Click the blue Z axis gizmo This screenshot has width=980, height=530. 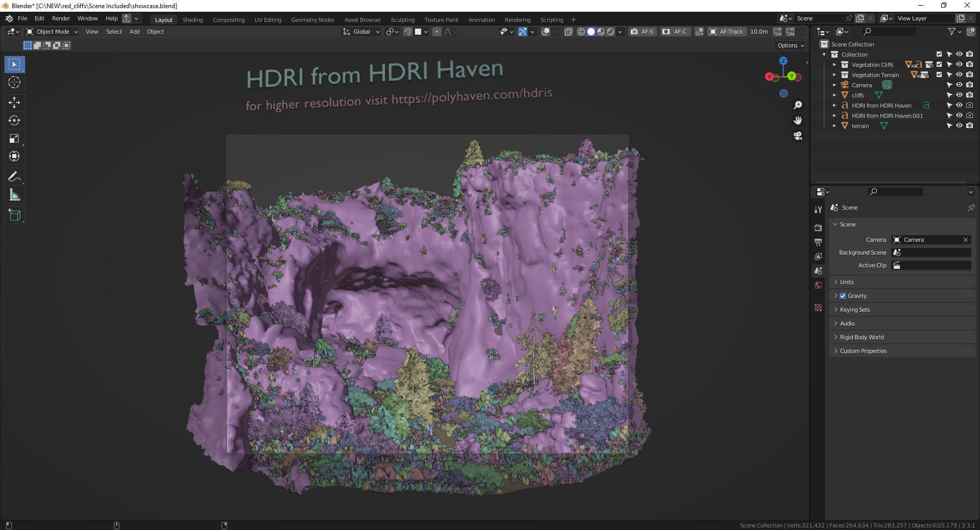[x=783, y=61]
